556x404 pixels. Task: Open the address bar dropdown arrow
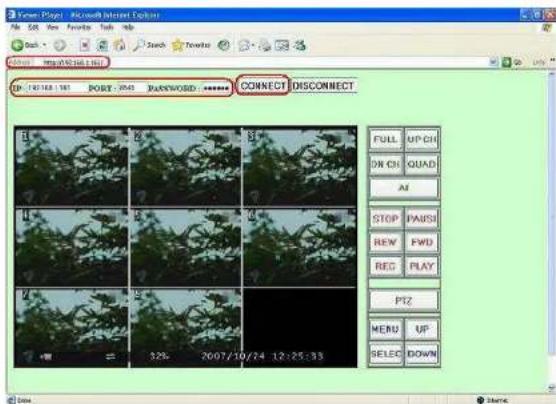point(493,62)
